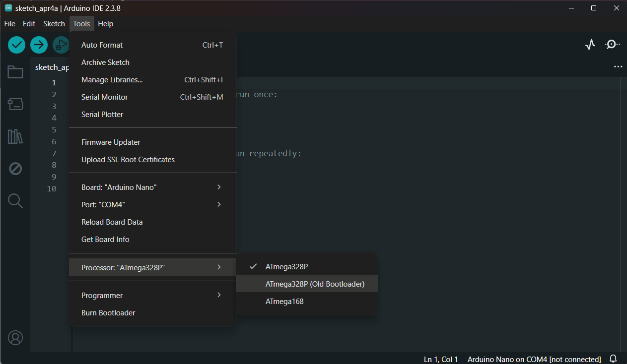
Task: Click the Serial Monitor icon top right
Action: pyautogui.click(x=612, y=45)
